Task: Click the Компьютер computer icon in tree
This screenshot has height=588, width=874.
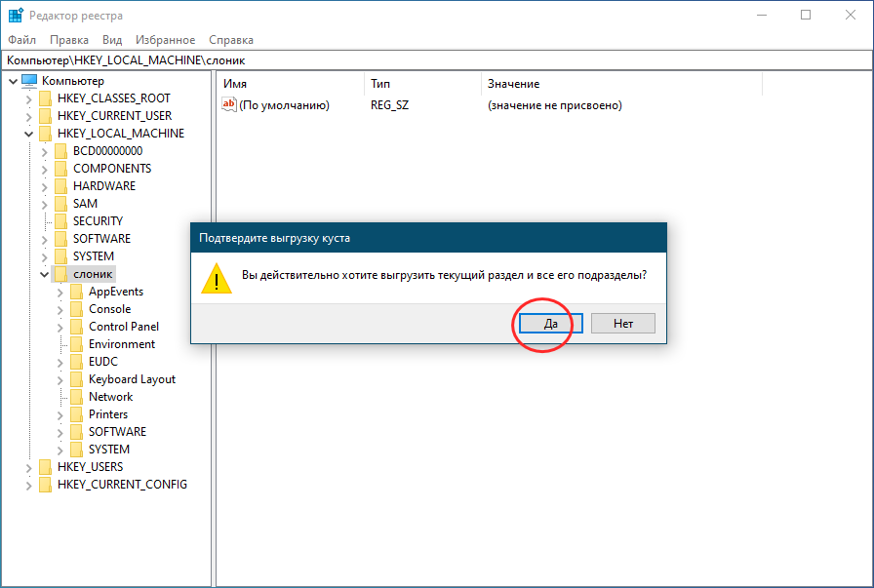Action: point(29,81)
